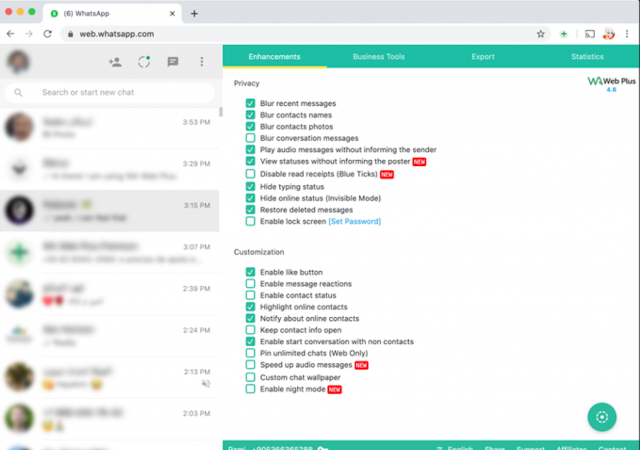Click NEW badge beside Enable night mode
This screenshot has height=450, width=640.
click(335, 390)
